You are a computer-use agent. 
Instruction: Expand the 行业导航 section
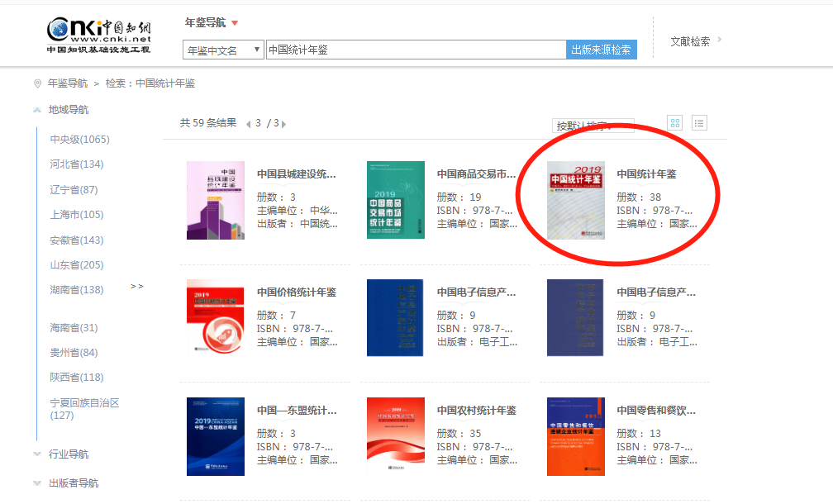tap(37, 454)
